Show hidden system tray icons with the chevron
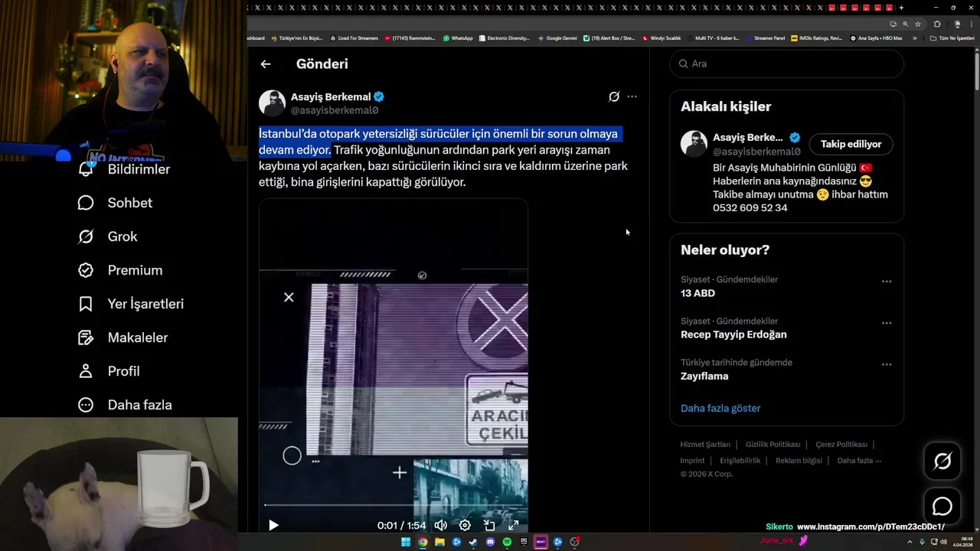This screenshot has height=551, width=980. 910,542
